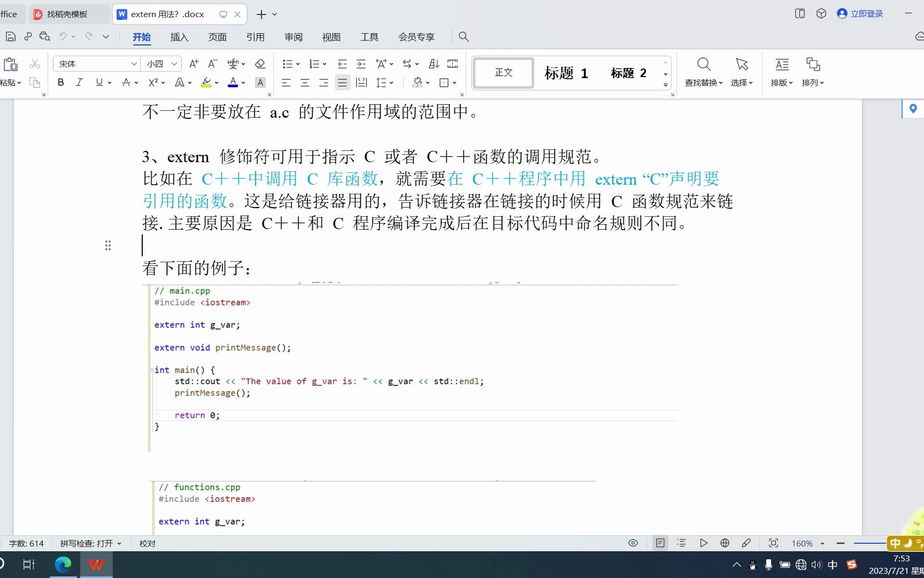Click the print preview icon
The image size is (924, 578).
pos(45,37)
